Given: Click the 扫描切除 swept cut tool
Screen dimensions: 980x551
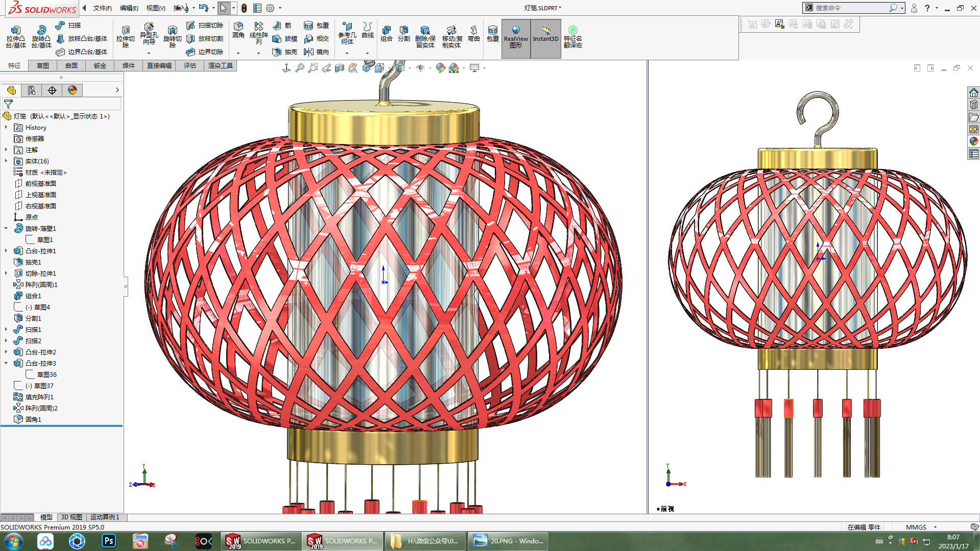Looking at the screenshot, I should pos(205,25).
